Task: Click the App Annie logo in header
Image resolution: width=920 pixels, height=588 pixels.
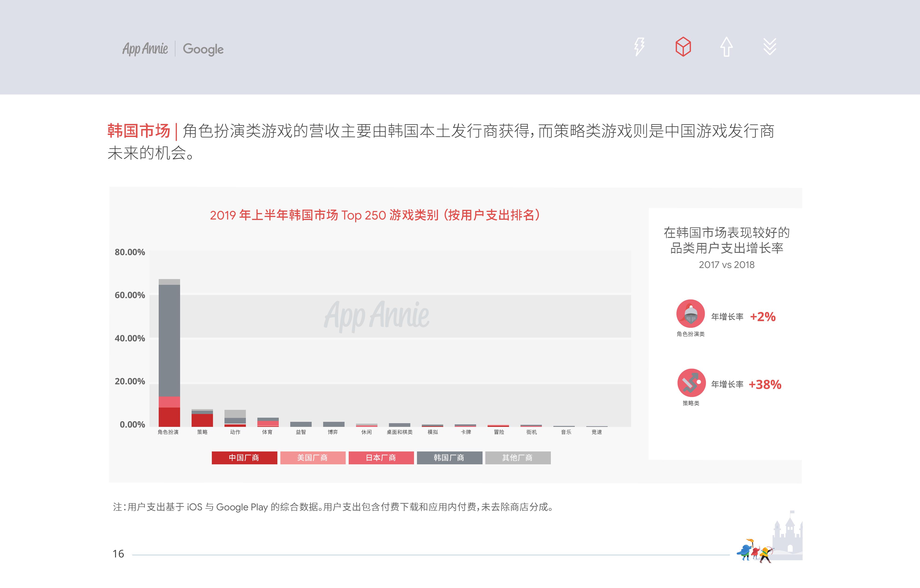Action: click(x=145, y=49)
